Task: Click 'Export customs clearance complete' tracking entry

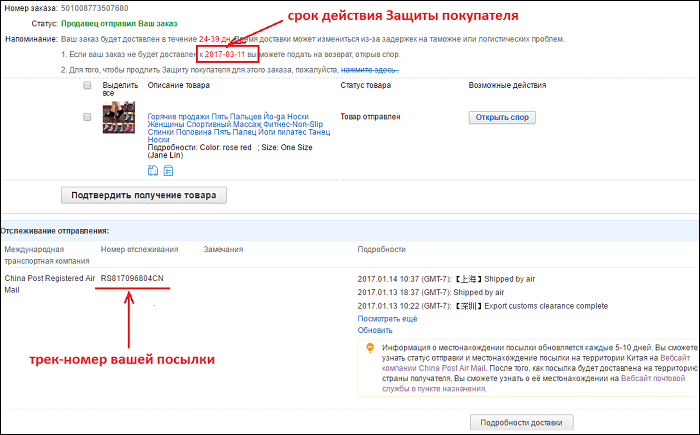Action: 483,306
